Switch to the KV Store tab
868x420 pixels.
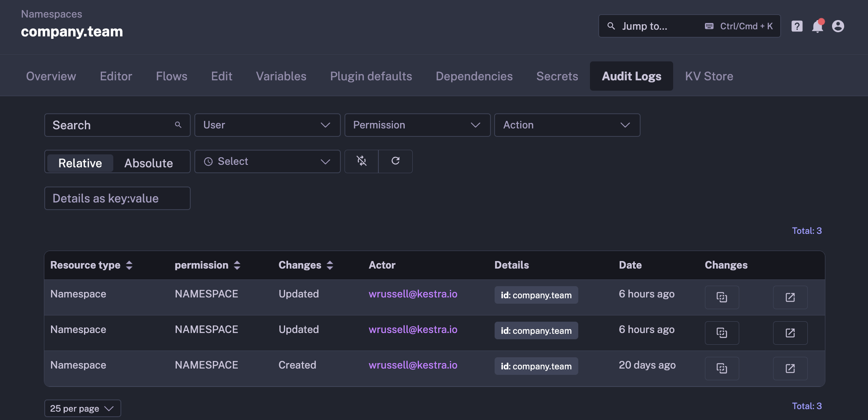tap(709, 76)
